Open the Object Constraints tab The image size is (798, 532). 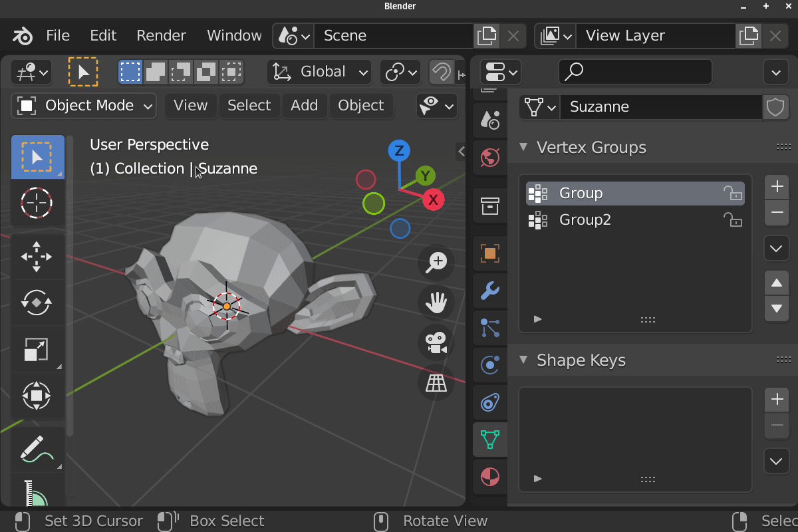tap(490, 402)
